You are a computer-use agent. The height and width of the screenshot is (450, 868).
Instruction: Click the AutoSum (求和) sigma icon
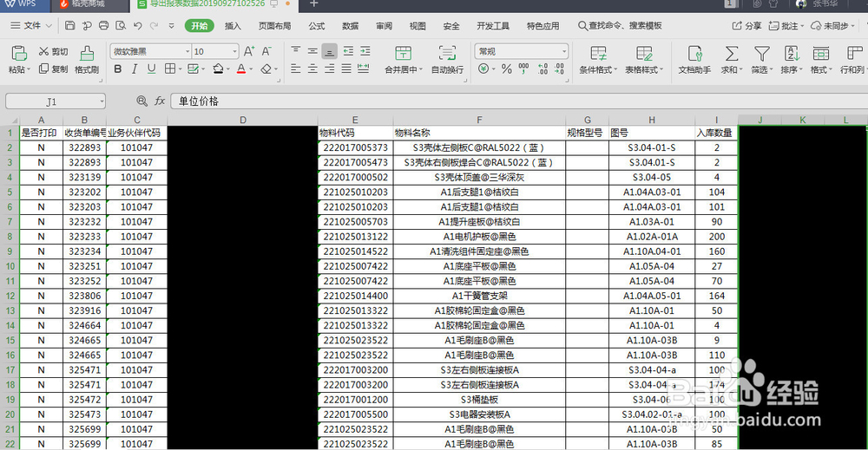731,54
